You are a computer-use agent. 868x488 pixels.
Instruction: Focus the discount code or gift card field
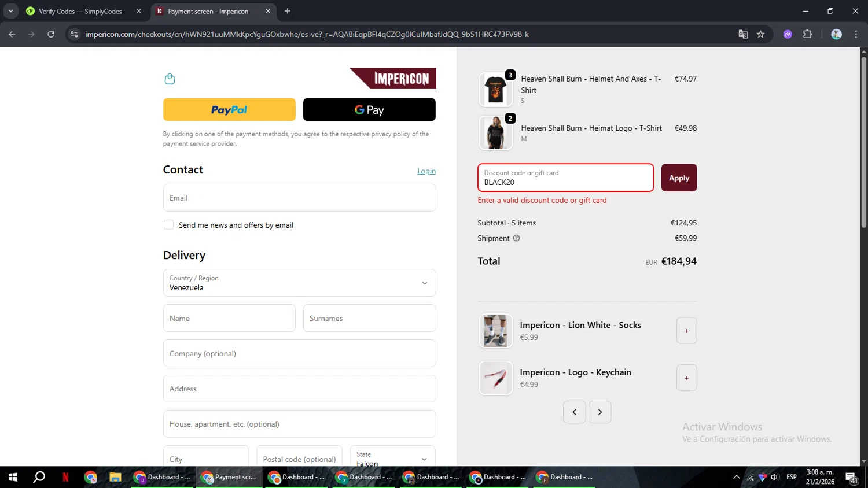(565, 178)
